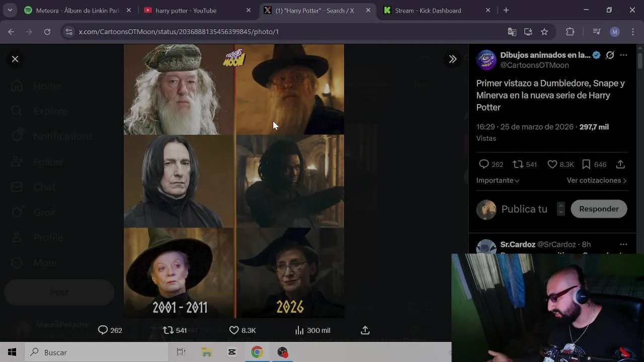Click the translate page icon

pyautogui.click(x=512, y=32)
